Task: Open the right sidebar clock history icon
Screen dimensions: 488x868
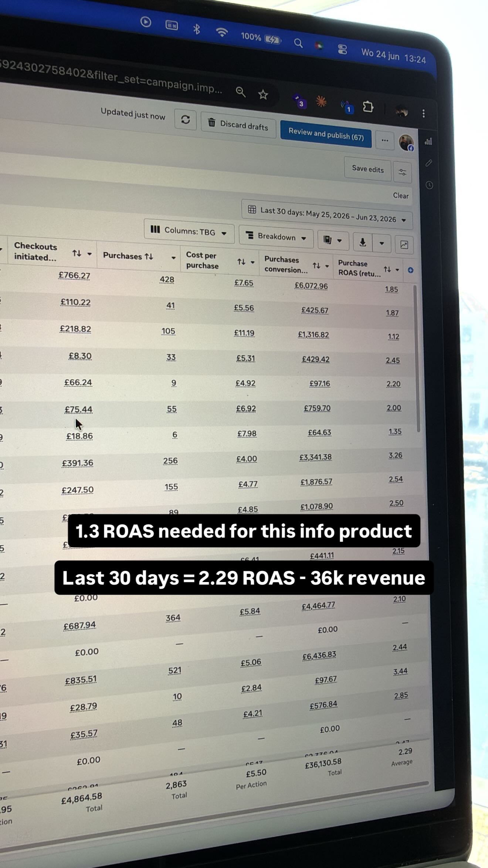Action: pyautogui.click(x=429, y=185)
